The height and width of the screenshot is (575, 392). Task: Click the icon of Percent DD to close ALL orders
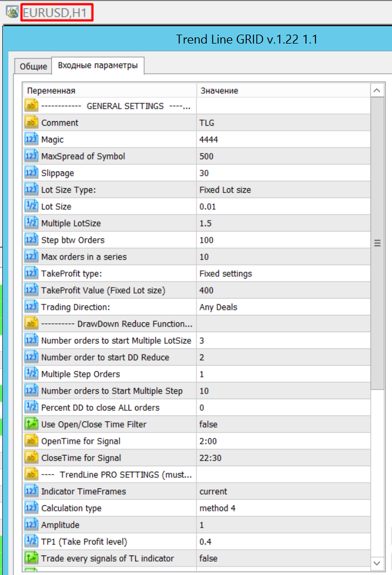31,408
